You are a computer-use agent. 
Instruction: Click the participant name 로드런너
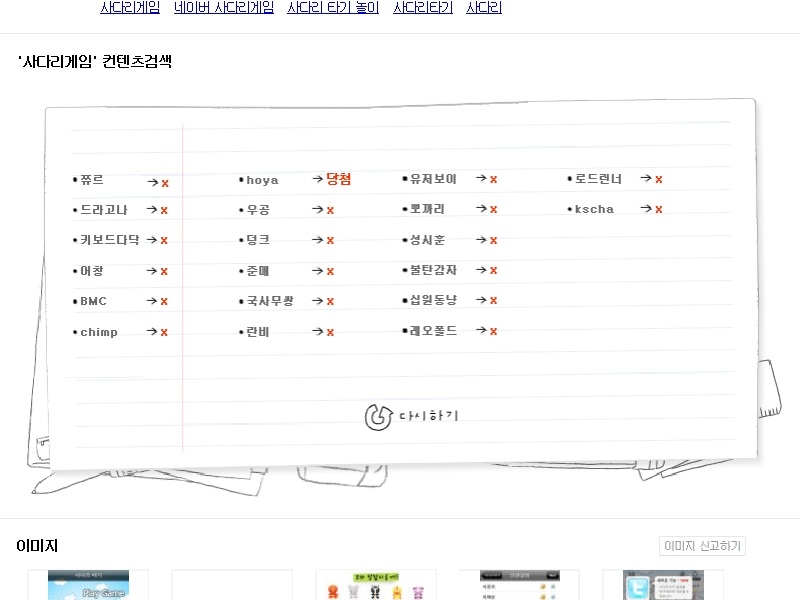coord(598,179)
